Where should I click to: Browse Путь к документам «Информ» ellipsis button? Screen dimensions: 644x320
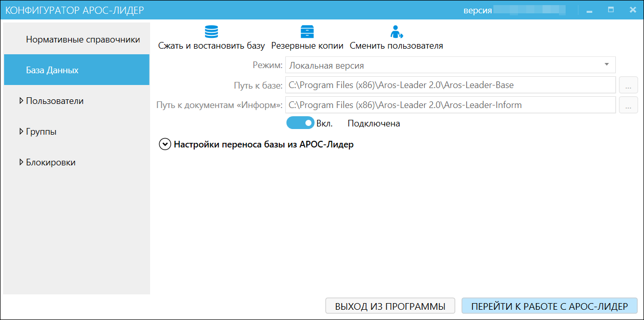pos(628,105)
